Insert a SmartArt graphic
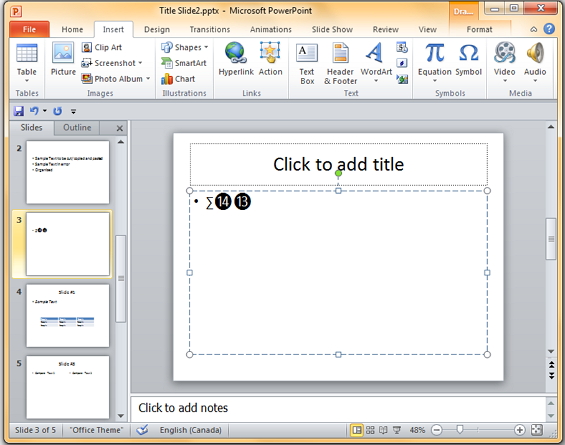This screenshot has width=565, height=445. [184, 63]
